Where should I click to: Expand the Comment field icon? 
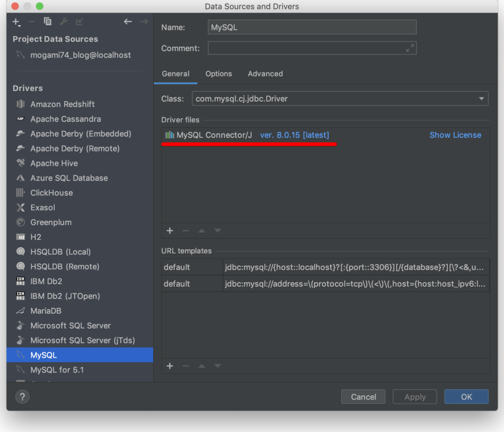coord(410,48)
